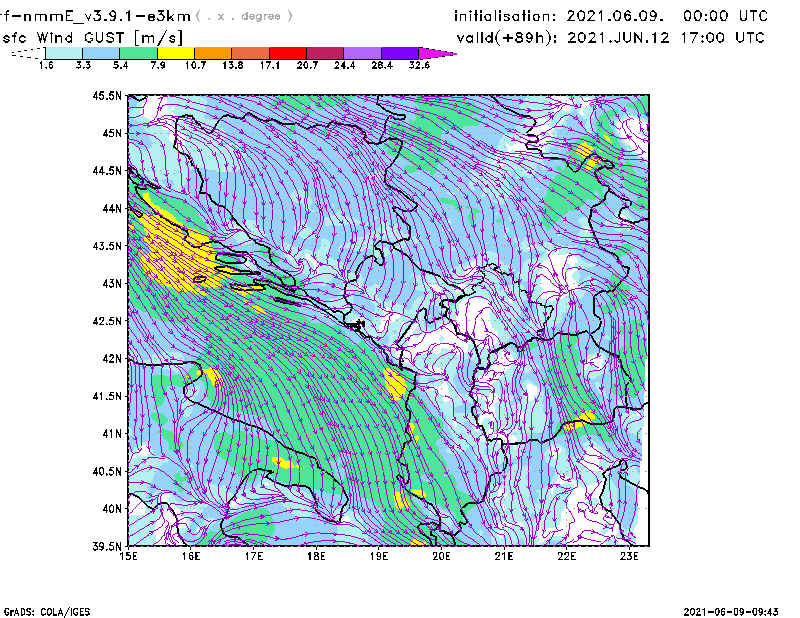This screenshot has height=618, width=800.
Task: Click the 43.5N latitude label
Action: (x=107, y=246)
